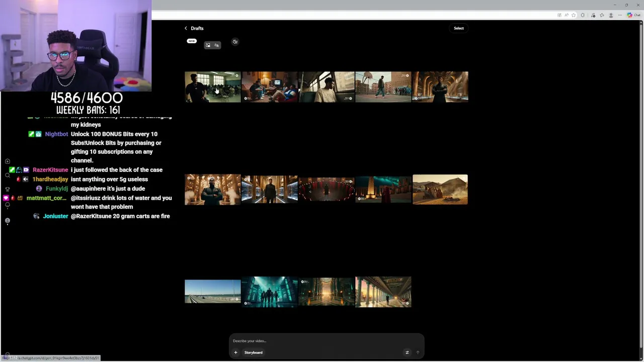Click RazerKitsune username in chat

(x=50, y=170)
